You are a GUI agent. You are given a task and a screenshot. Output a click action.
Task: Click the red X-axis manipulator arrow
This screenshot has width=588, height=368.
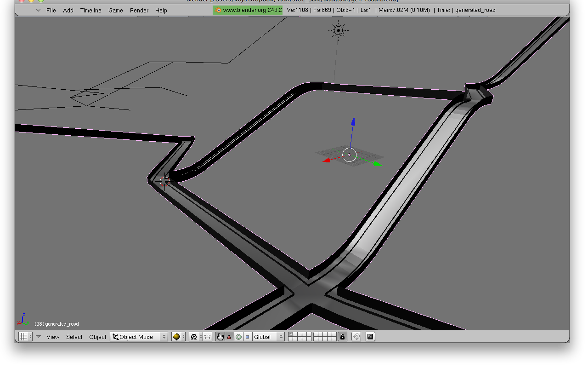328,161
